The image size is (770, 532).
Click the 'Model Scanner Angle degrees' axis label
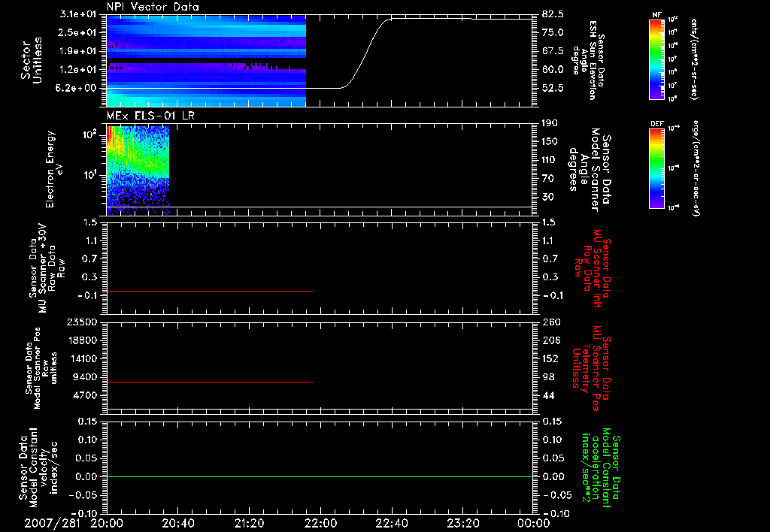click(591, 170)
